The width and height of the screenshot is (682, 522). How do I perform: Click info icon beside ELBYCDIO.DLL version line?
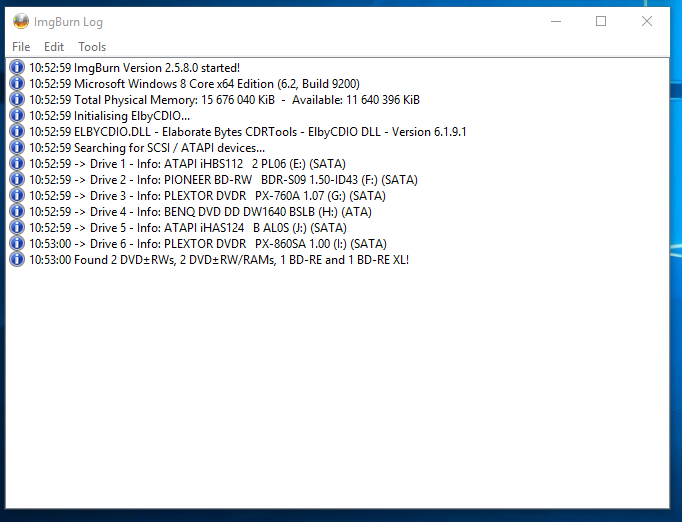(x=17, y=131)
